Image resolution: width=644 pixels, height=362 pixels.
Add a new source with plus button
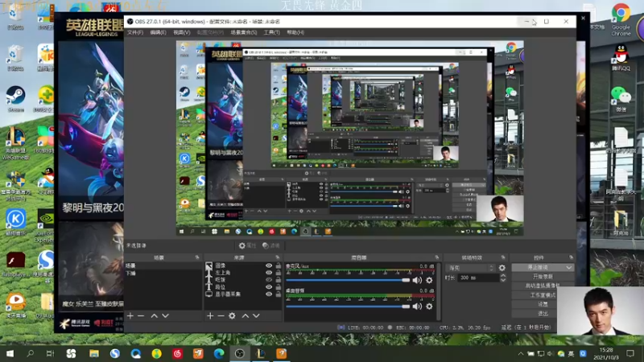click(x=210, y=315)
